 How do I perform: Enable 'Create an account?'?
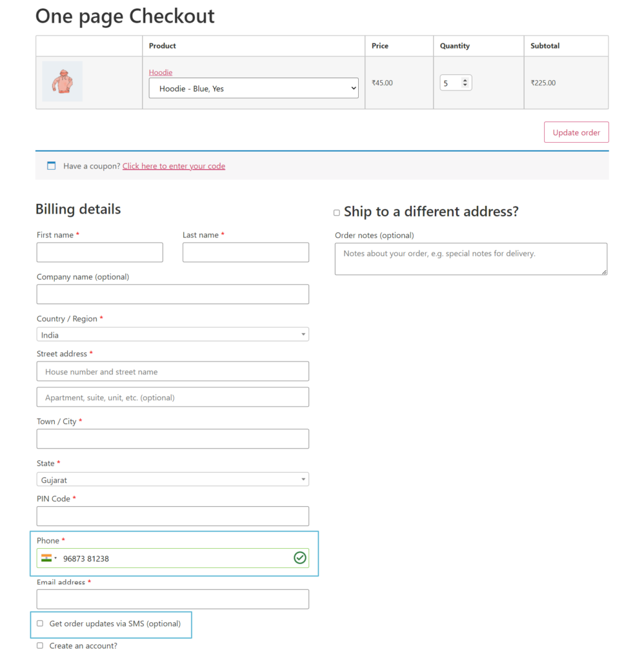pyautogui.click(x=40, y=645)
